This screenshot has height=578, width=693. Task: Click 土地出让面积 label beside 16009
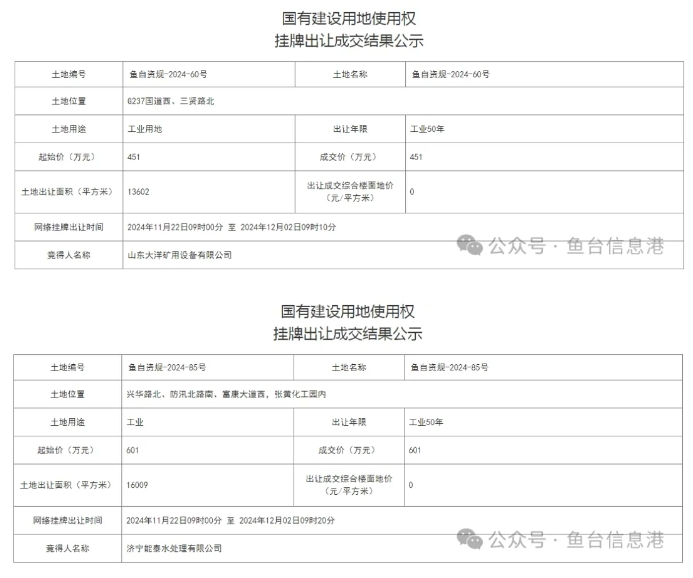point(66,485)
